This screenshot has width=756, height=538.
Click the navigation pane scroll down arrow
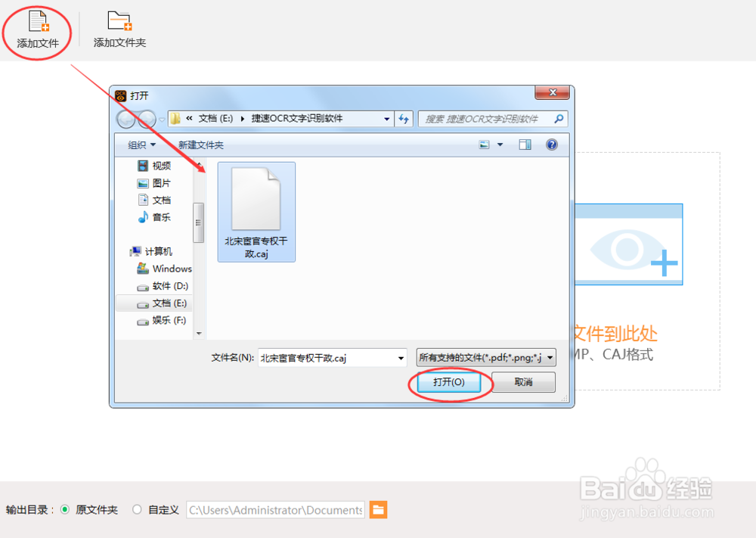[199, 334]
